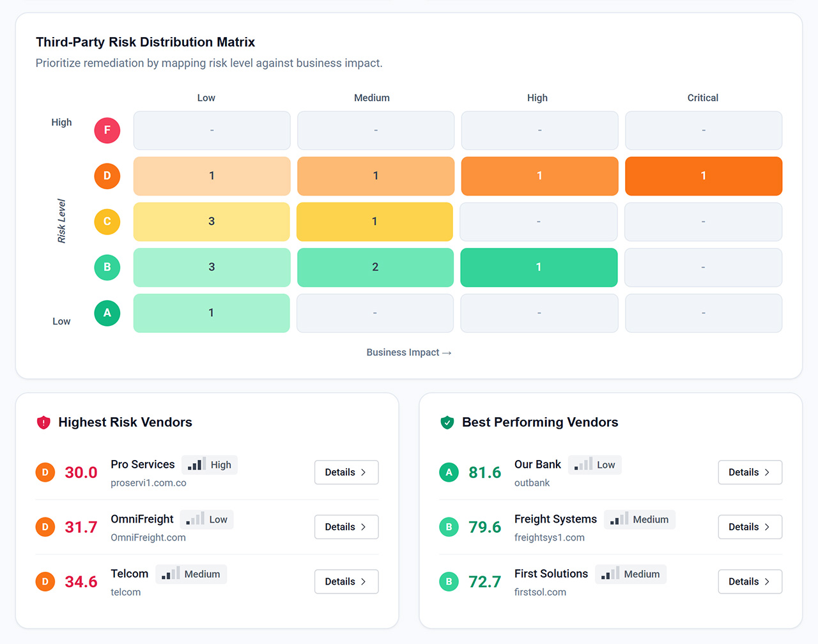Click the red shield Highest Risk icon
The image size is (818, 644).
(43, 422)
